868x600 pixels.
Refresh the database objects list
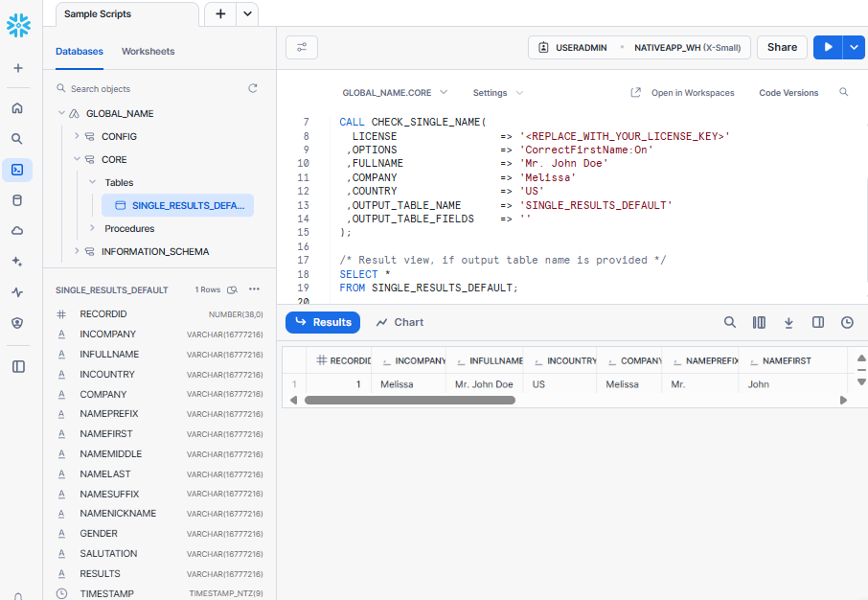pyautogui.click(x=253, y=88)
